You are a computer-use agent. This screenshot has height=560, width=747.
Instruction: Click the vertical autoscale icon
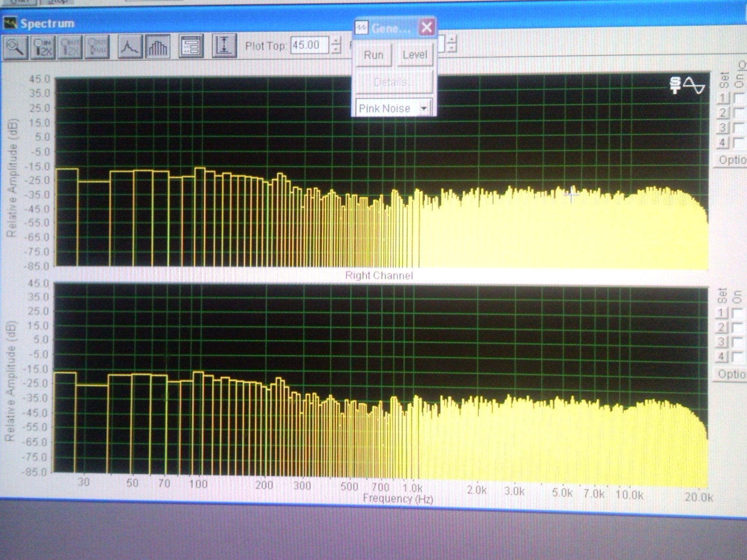point(224,46)
